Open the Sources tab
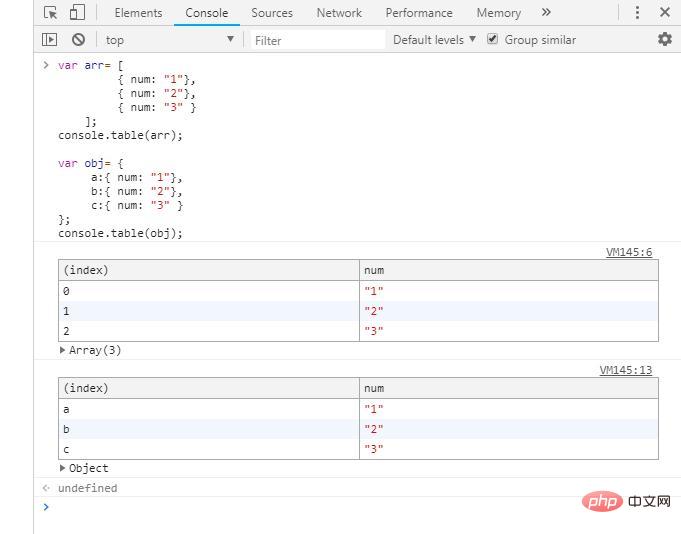Image resolution: width=681 pixels, height=534 pixels. [x=272, y=13]
